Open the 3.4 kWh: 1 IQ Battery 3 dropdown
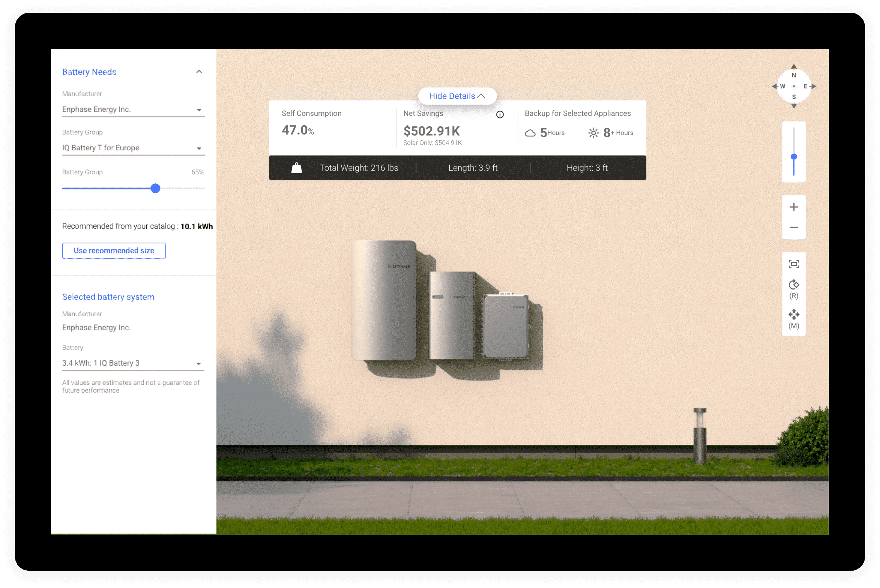Viewport: 880px width, 588px height. tap(133, 363)
